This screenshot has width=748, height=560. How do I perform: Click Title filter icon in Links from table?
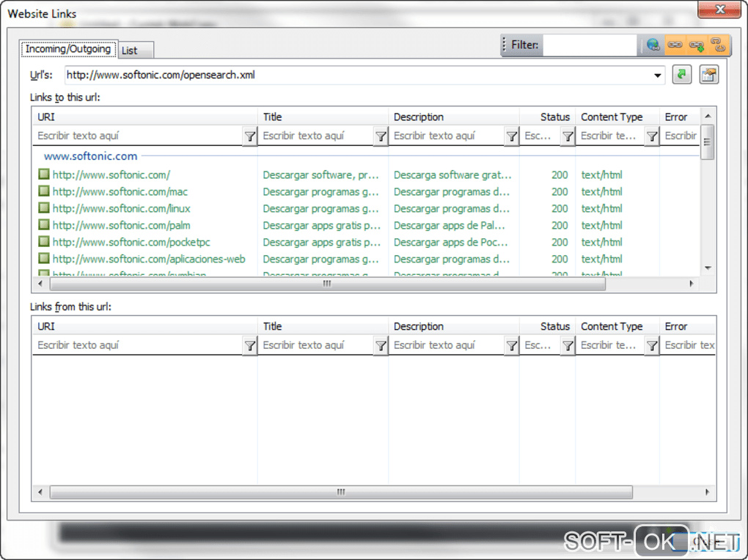381,346
